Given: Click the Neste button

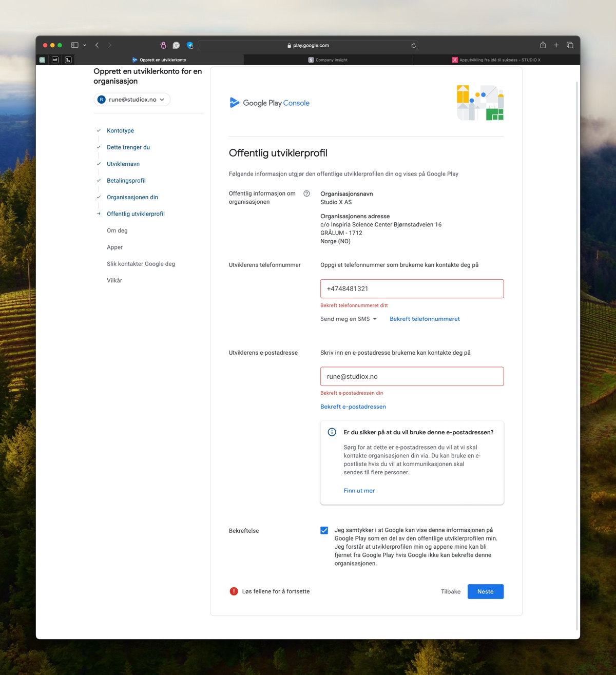Looking at the screenshot, I should (486, 591).
